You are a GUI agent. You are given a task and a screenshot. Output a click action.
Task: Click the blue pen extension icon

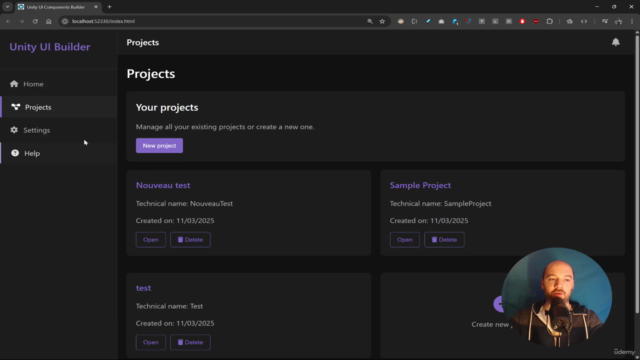click(x=428, y=21)
